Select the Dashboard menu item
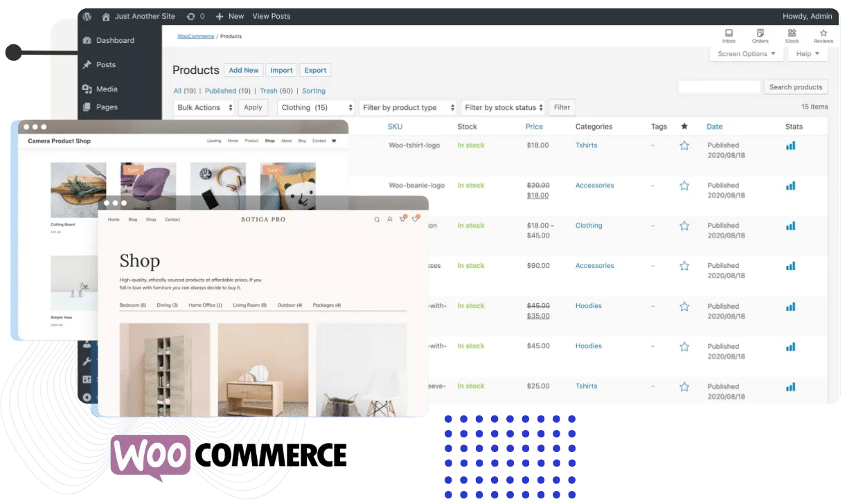This screenshot has height=504, width=854. pyautogui.click(x=115, y=40)
